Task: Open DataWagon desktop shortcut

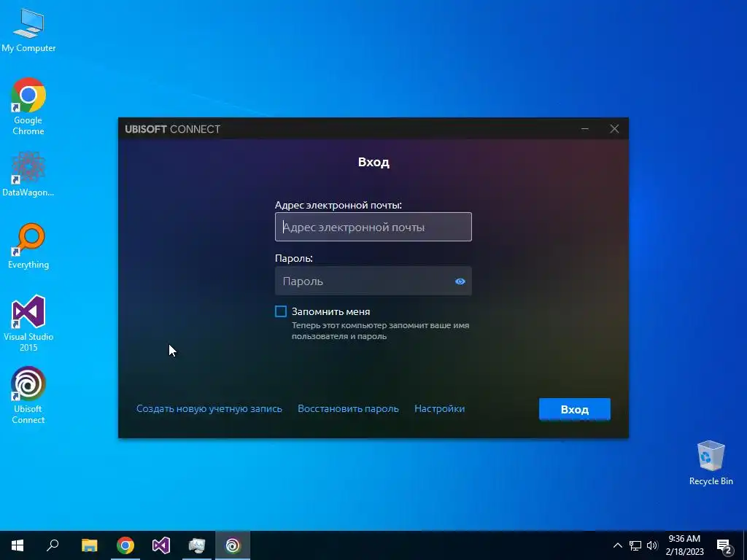Action: coord(28,174)
